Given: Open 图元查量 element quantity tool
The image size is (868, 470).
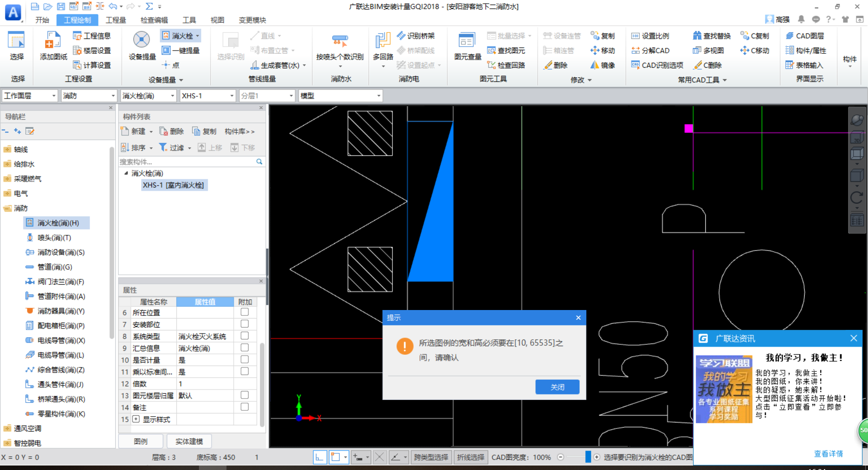Looking at the screenshot, I should click(467, 46).
